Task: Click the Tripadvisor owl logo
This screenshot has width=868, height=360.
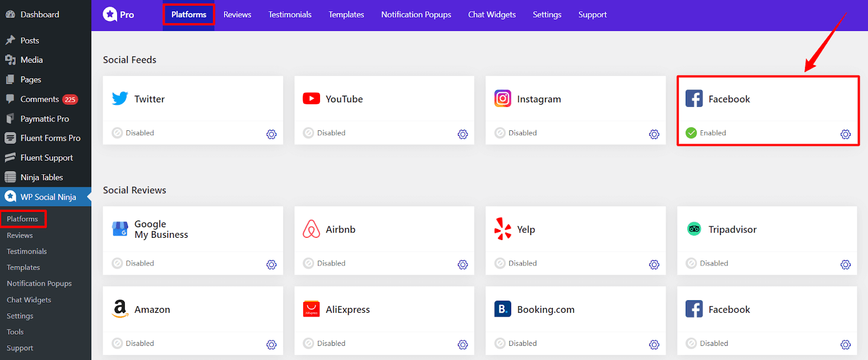Action: tap(694, 229)
